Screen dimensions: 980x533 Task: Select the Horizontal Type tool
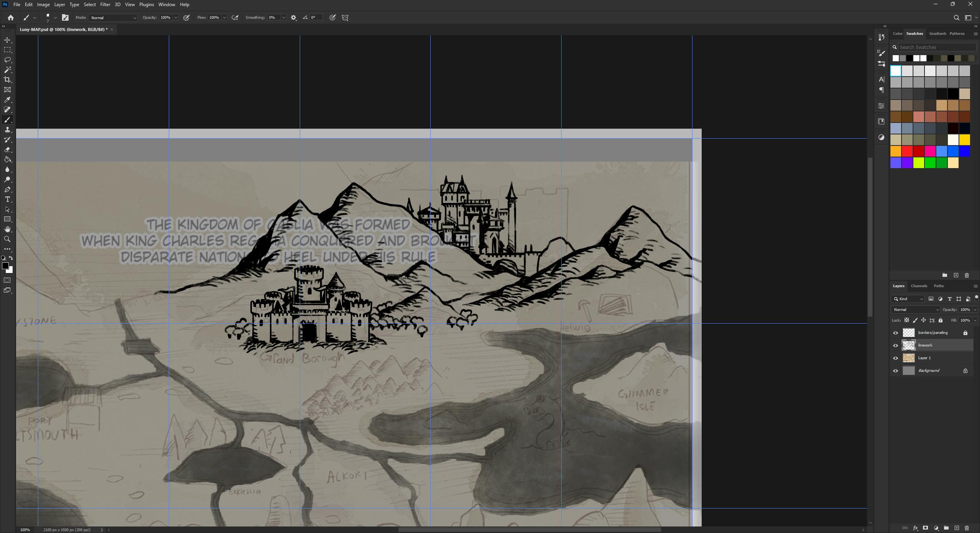click(7, 199)
